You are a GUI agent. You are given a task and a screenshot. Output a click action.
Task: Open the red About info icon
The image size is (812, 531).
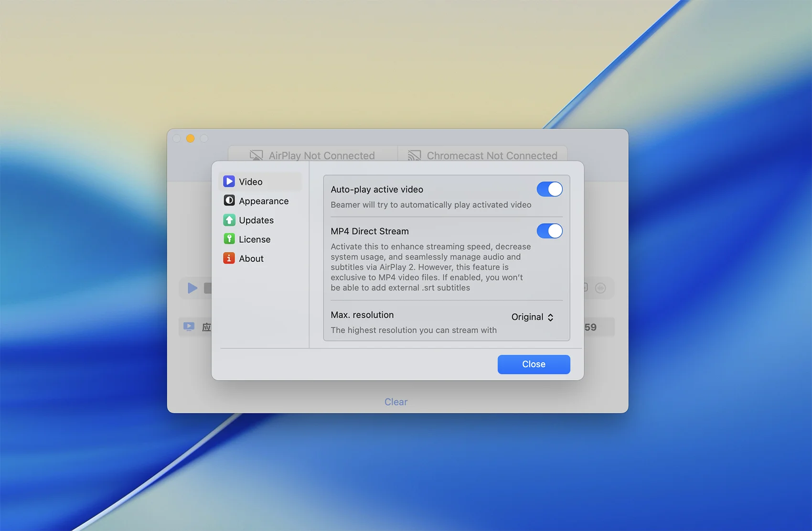tap(229, 258)
